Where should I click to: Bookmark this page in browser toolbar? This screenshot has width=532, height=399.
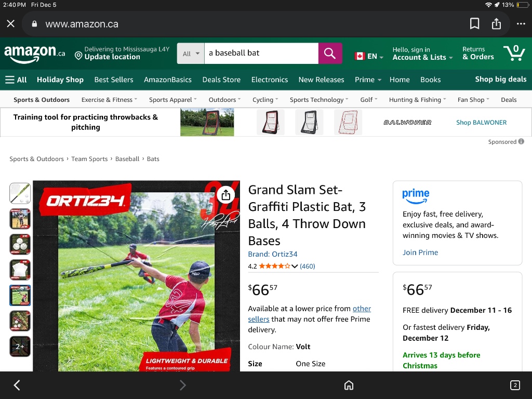pos(474,24)
